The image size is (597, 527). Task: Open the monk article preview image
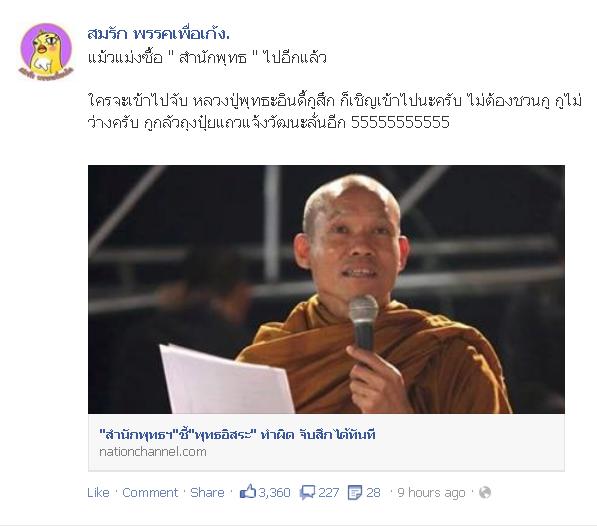(326, 289)
